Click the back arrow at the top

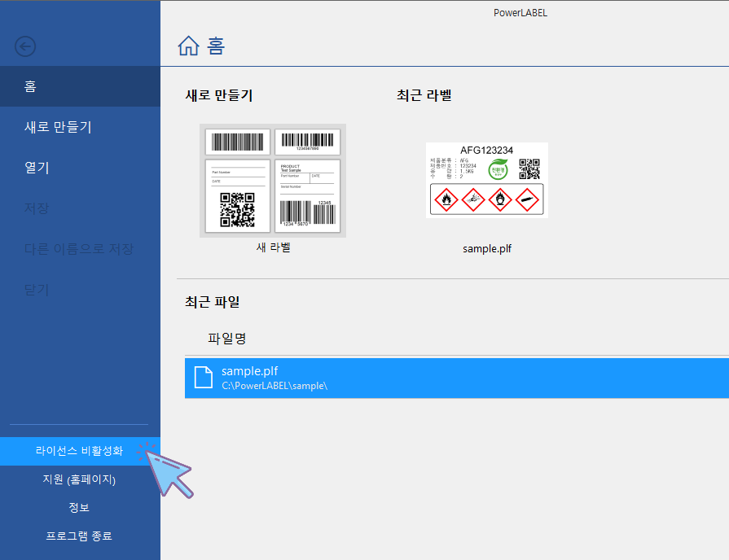click(24, 46)
